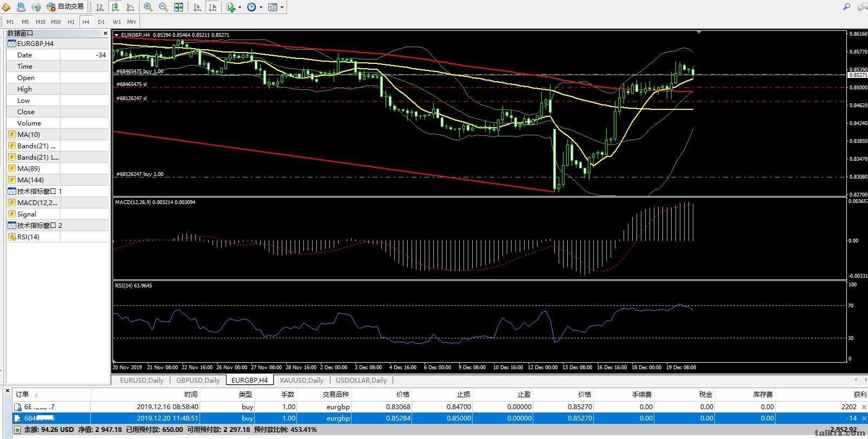Switch to XAUUSD,Daily chart tab
Image resolution: width=868 pixels, height=439 pixels.
[301, 380]
